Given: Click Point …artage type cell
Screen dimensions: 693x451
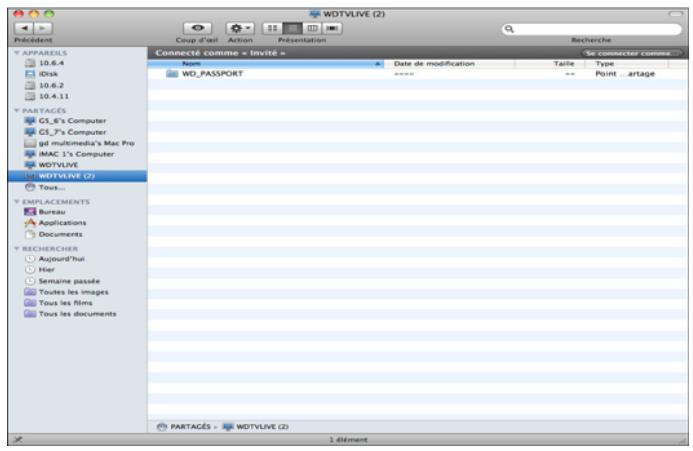Looking at the screenshot, I should coord(625,74).
